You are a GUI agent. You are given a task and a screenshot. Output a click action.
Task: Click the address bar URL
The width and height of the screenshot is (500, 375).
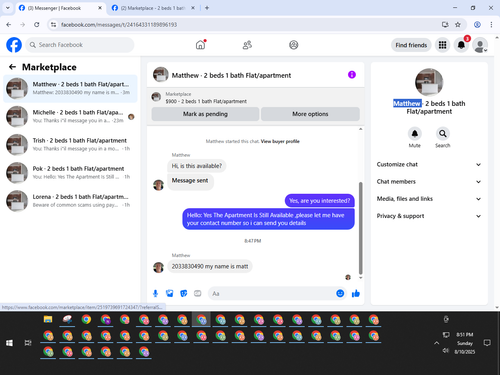119,25
